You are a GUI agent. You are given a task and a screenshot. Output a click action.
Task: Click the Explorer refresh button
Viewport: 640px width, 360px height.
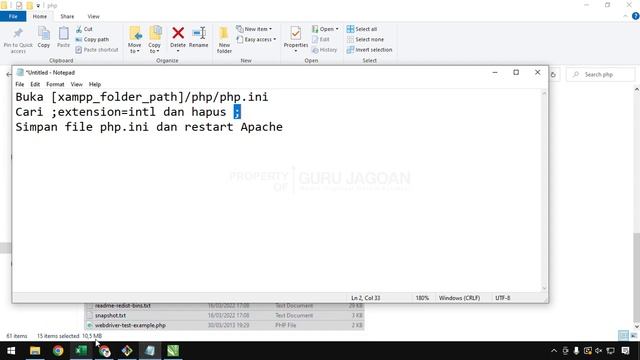(553, 75)
